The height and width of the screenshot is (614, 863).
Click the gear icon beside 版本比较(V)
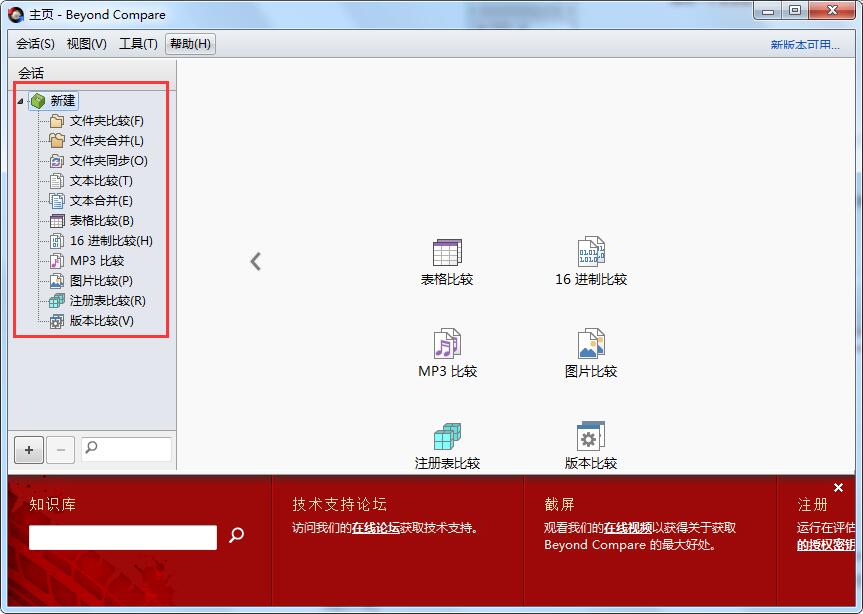(57, 321)
